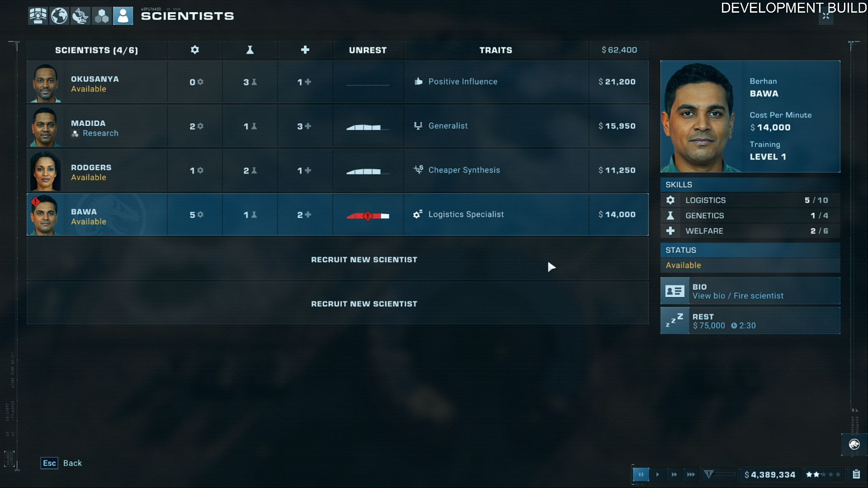The width and height of the screenshot is (868, 488).
Task: Open the globe map view icon
Action: point(59,16)
